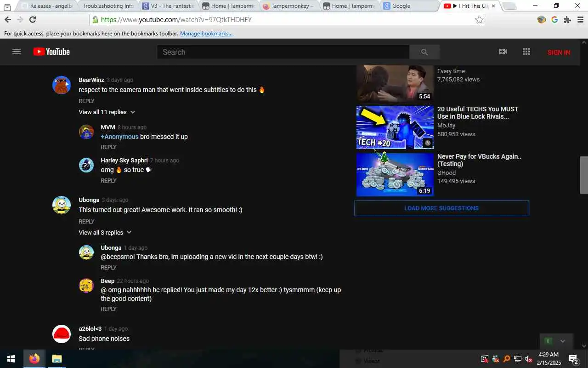This screenshot has height=368, width=588.
Task: Click the +Anonymous mention link
Action: (x=119, y=137)
